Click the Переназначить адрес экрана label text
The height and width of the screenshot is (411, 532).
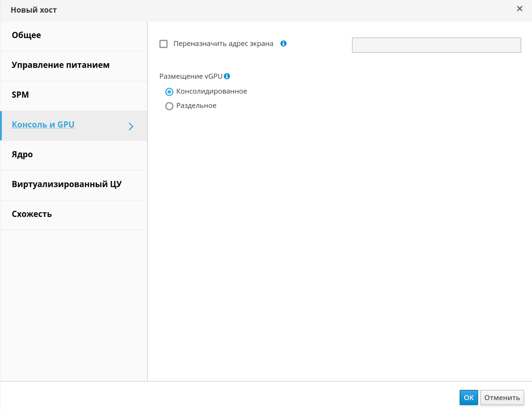pos(223,44)
